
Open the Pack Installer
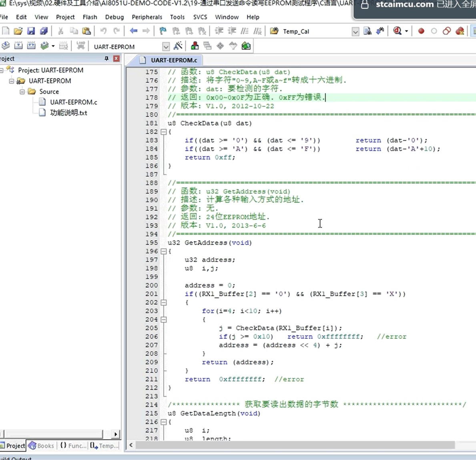246,46
